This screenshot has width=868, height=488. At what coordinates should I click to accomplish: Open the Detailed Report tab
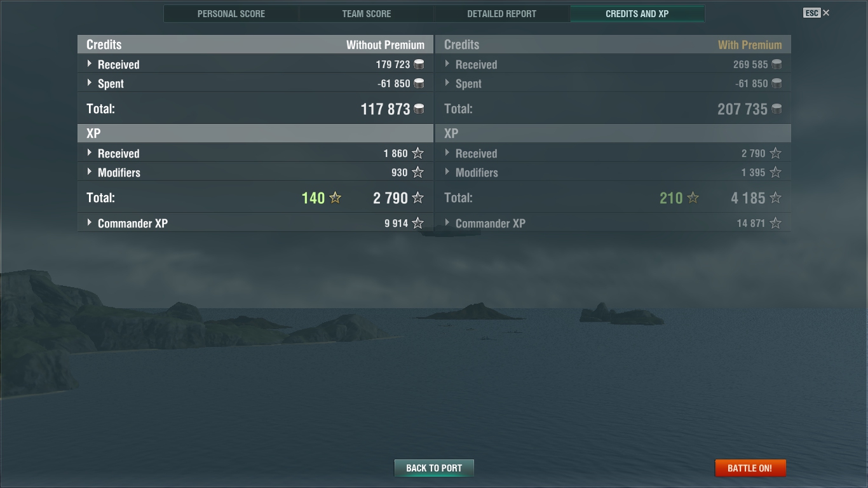[x=502, y=13]
